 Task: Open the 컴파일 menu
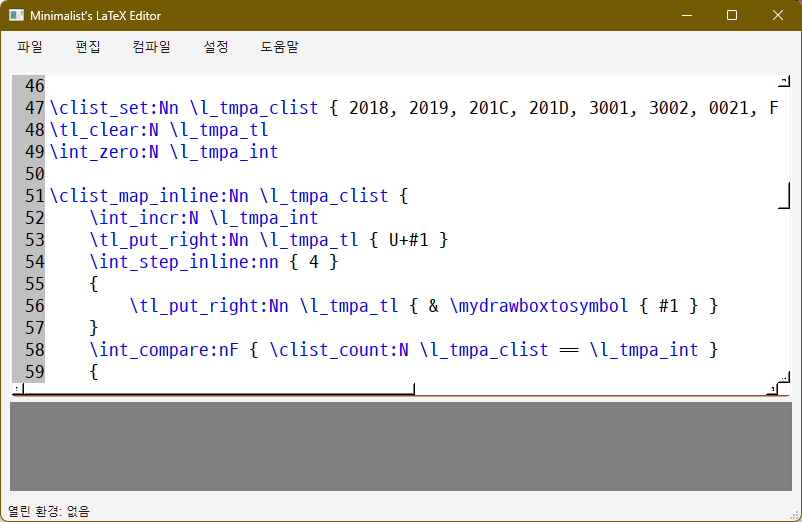(151, 47)
